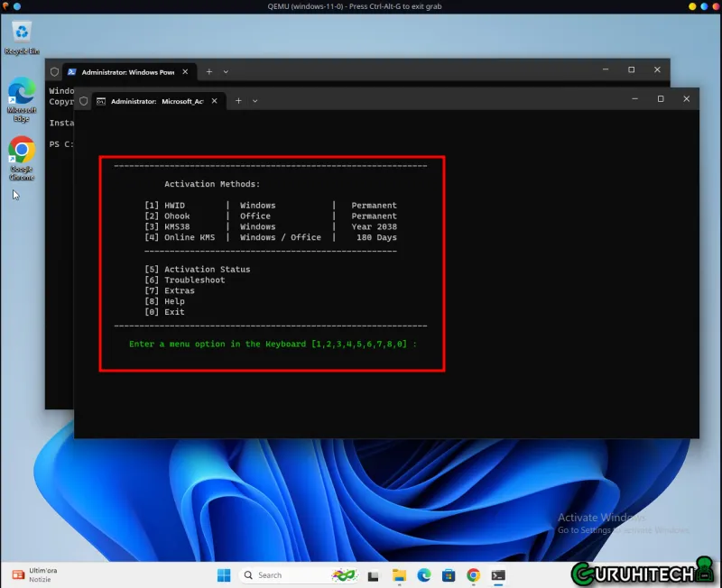Minimize the front Microsoft_Ac terminal window
Image resolution: width=722 pixels, height=588 pixels.
tap(635, 99)
